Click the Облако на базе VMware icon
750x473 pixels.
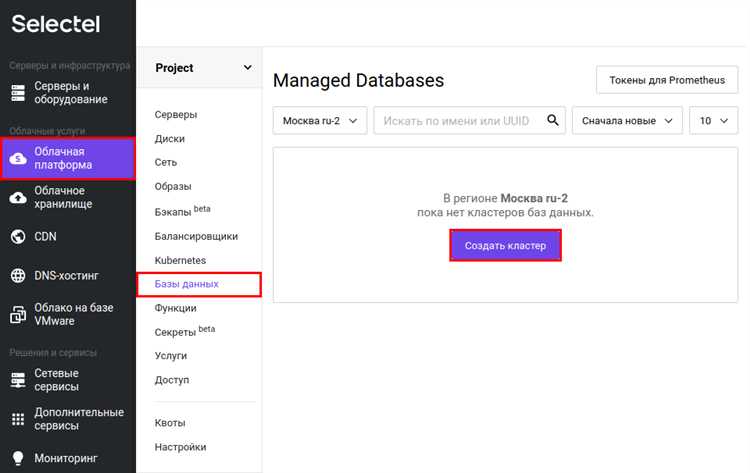click(x=18, y=314)
